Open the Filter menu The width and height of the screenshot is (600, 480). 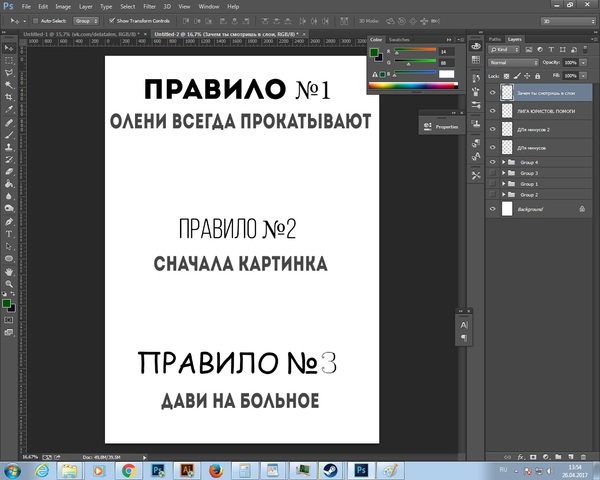click(x=149, y=7)
